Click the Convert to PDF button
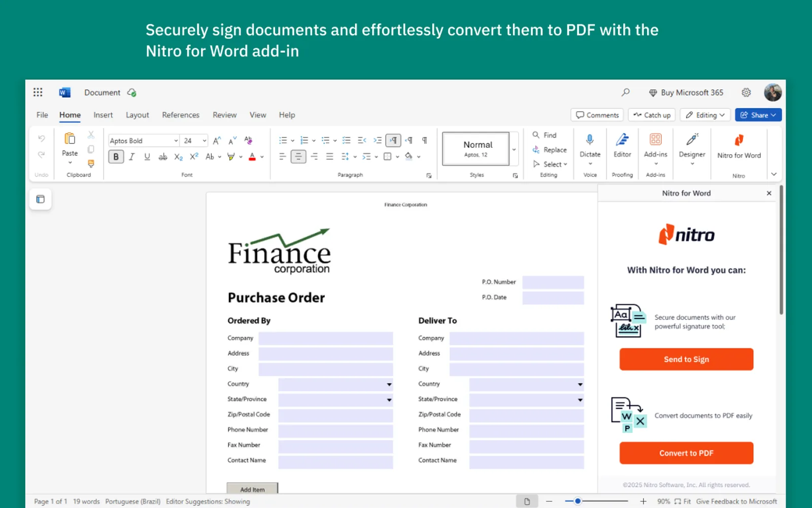Viewport: 812px width, 508px height. [686, 453]
